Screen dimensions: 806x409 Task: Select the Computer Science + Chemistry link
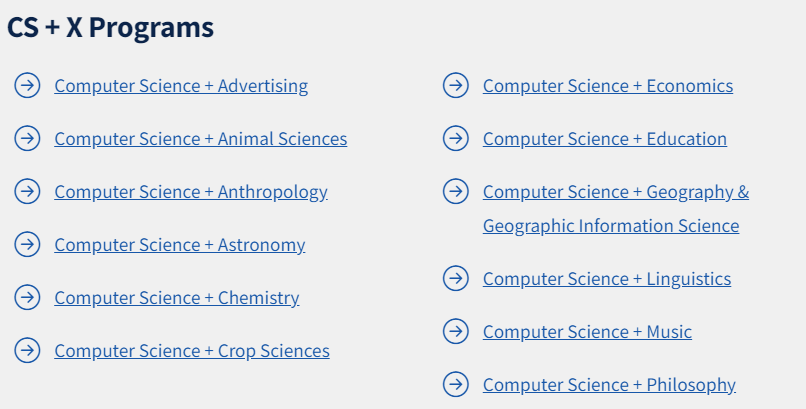pyautogui.click(x=176, y=298)
